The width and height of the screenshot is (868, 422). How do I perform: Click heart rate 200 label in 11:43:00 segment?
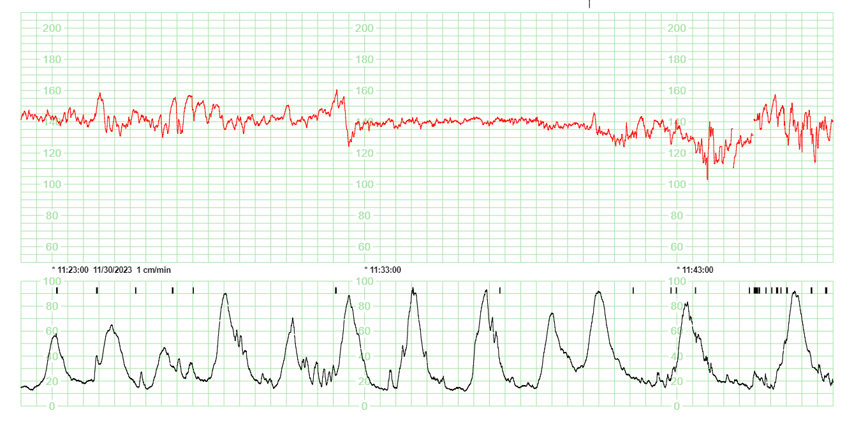pyautogui.click(x=677, y=28)
